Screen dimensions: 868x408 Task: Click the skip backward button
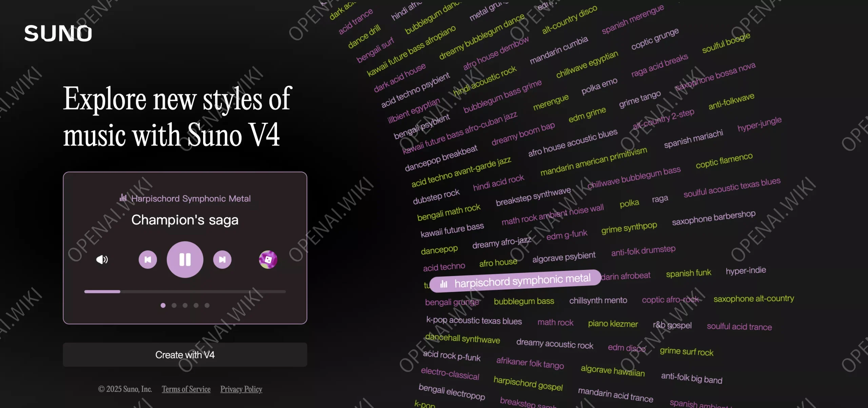point(148,259)
